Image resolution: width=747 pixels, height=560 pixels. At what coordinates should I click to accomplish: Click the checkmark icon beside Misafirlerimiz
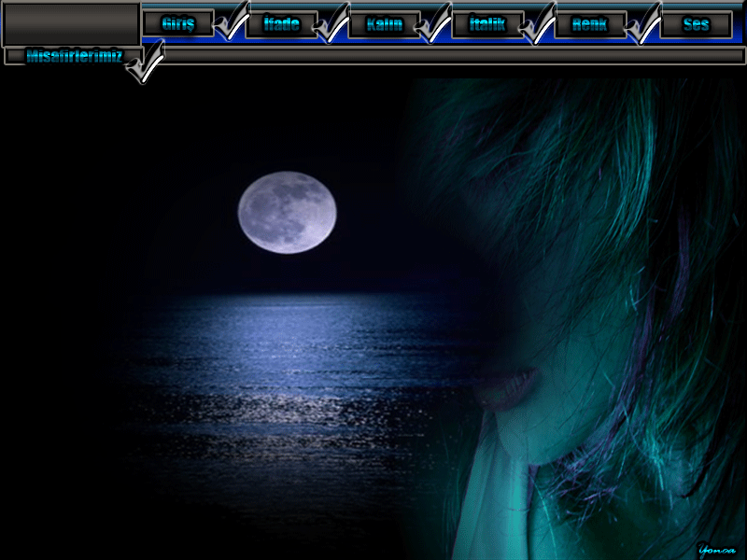146,62
